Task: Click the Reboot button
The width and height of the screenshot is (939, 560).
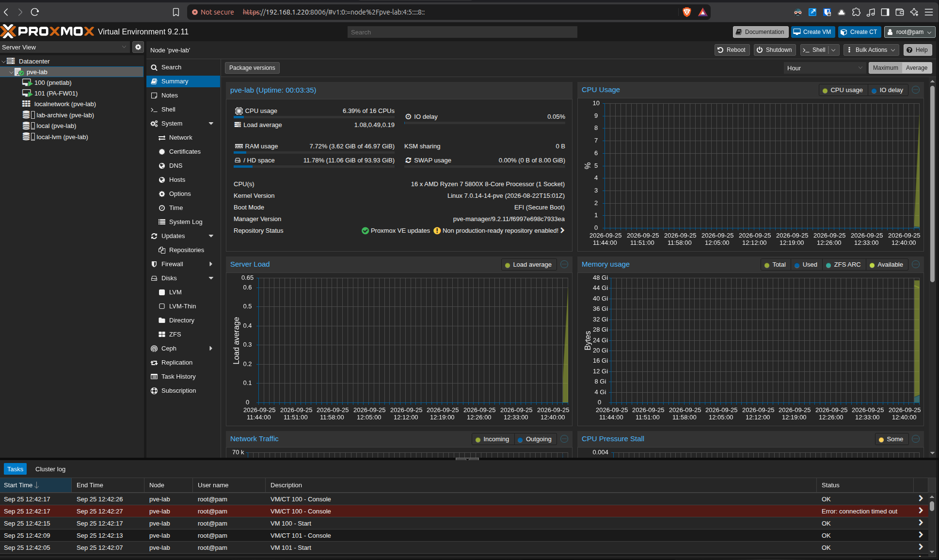Action: tap(732, 50)
